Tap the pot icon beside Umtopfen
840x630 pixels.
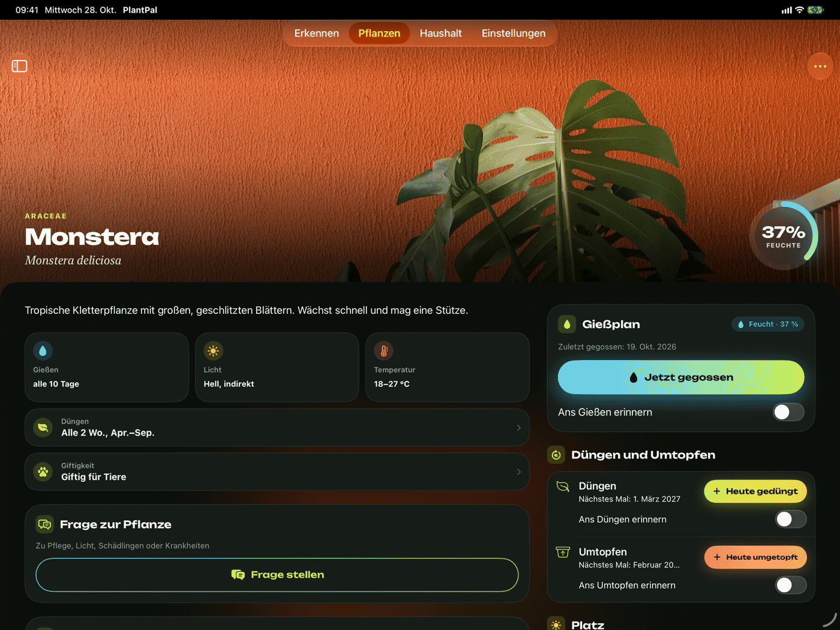point(563,552)
